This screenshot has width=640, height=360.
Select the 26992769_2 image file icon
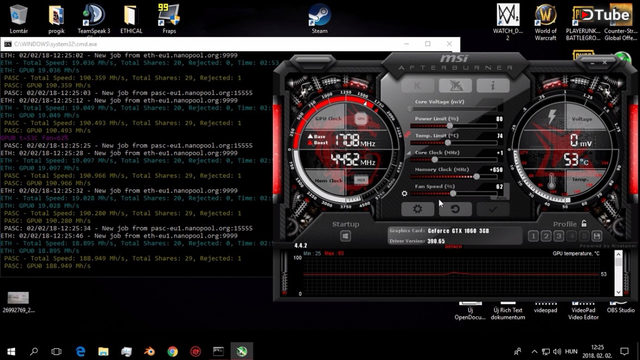(x=18, y=302)
